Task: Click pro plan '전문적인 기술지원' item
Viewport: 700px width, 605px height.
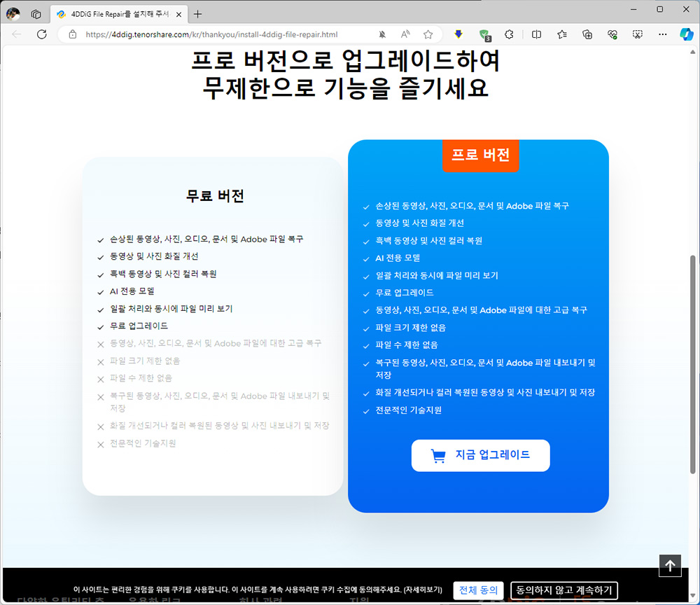Action: [x=409, y=410]
